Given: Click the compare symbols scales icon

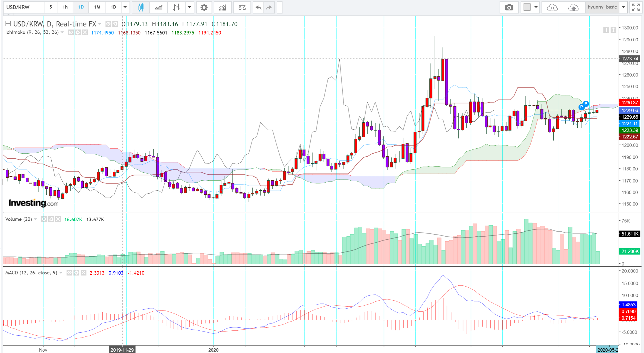Looking at the screenshot, I should 242,7.
